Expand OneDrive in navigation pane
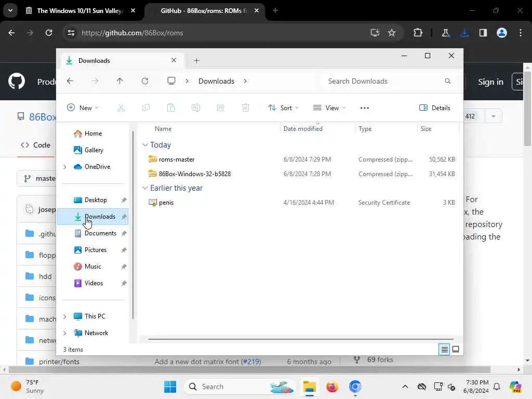 [65, 167]
